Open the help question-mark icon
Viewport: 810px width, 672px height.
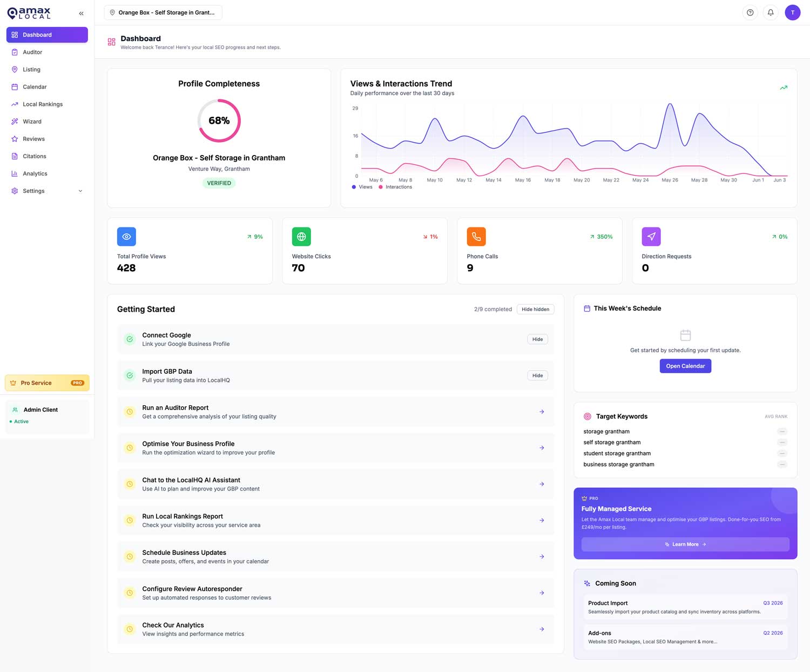tap(750, 12)
